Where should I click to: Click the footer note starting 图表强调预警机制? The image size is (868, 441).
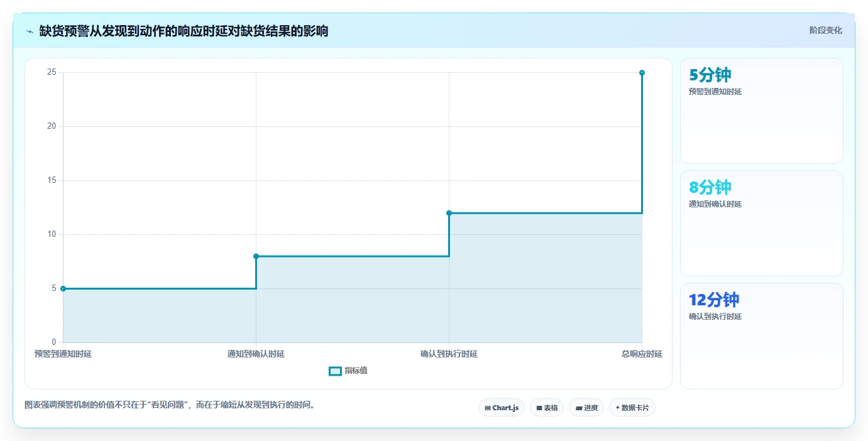click(x=169, y=405)
